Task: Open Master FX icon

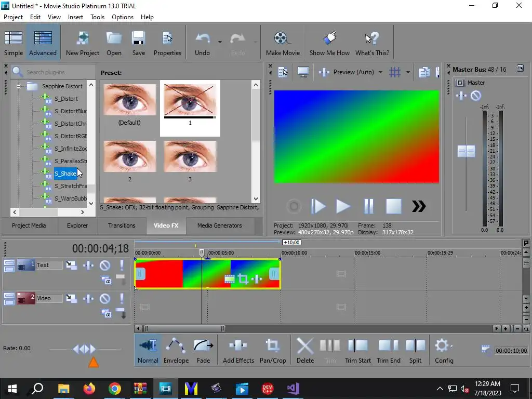Action: pyautogui.click(x=461, y=96)
